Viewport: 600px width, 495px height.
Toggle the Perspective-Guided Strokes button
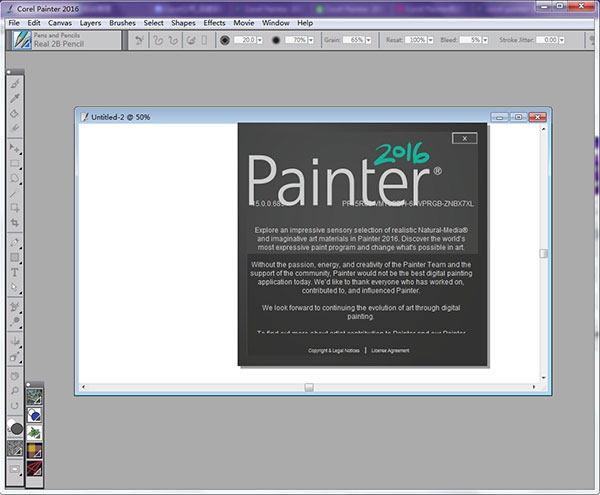coord(204,40)
